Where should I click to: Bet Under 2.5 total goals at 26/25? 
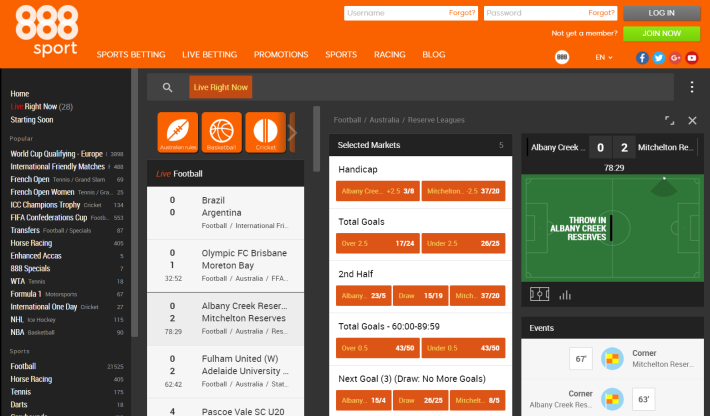463,244
